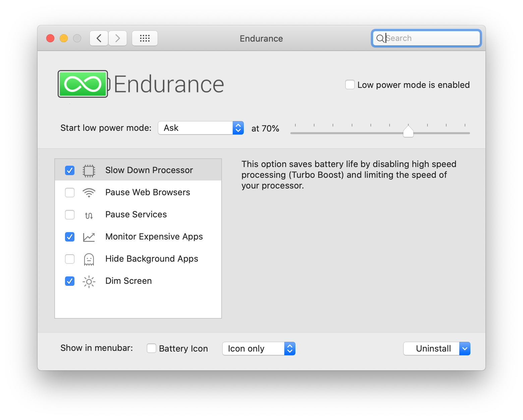This screenshot has height=420, width=523.
Task: Click the ghost icon beside Hide Background Apps
Action: tap(89, 259)
